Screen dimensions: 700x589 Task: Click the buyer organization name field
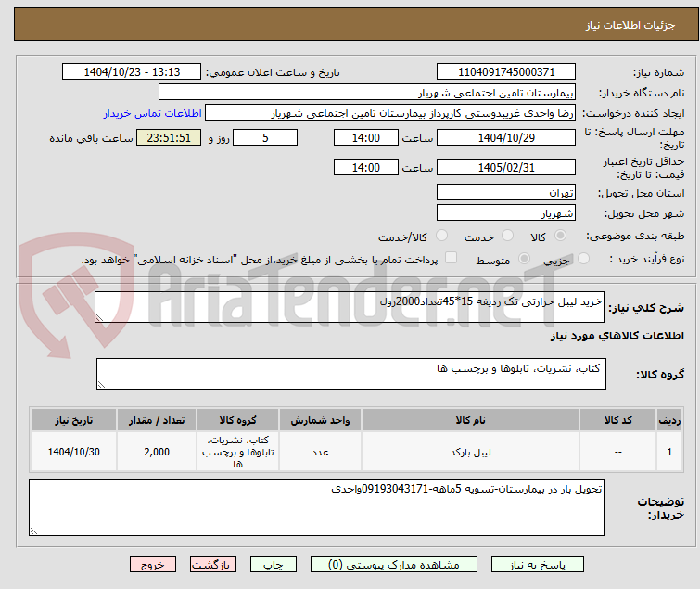point(367,93)
